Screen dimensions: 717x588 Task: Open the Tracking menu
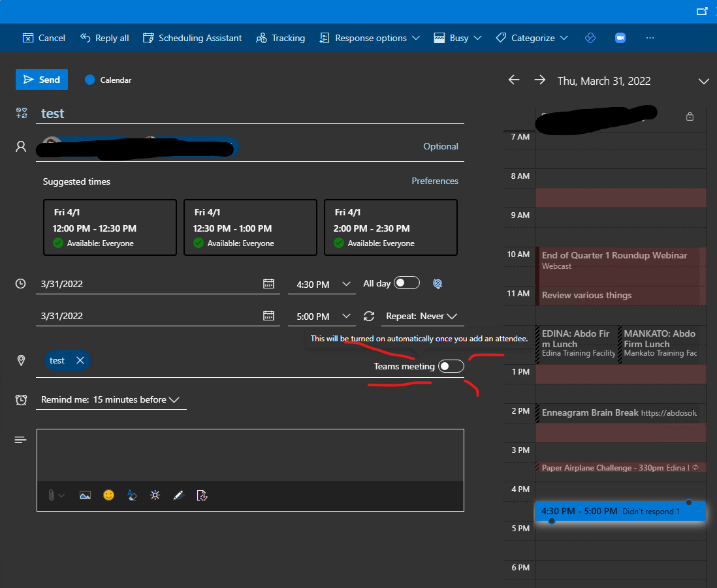point(281,38)
